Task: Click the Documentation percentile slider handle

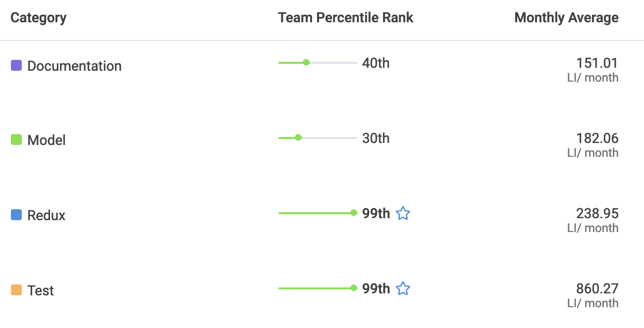Action: click(x=306, y=62)
